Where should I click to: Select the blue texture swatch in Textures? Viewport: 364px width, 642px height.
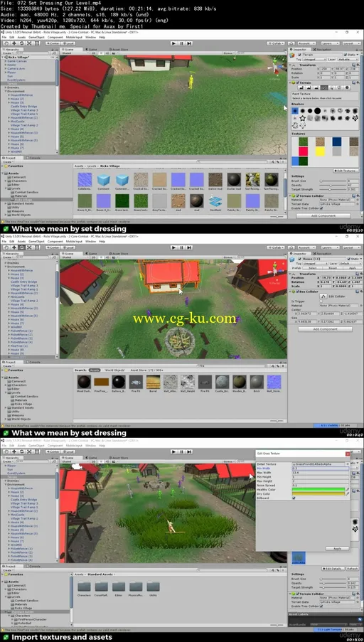tap(336, 142)
